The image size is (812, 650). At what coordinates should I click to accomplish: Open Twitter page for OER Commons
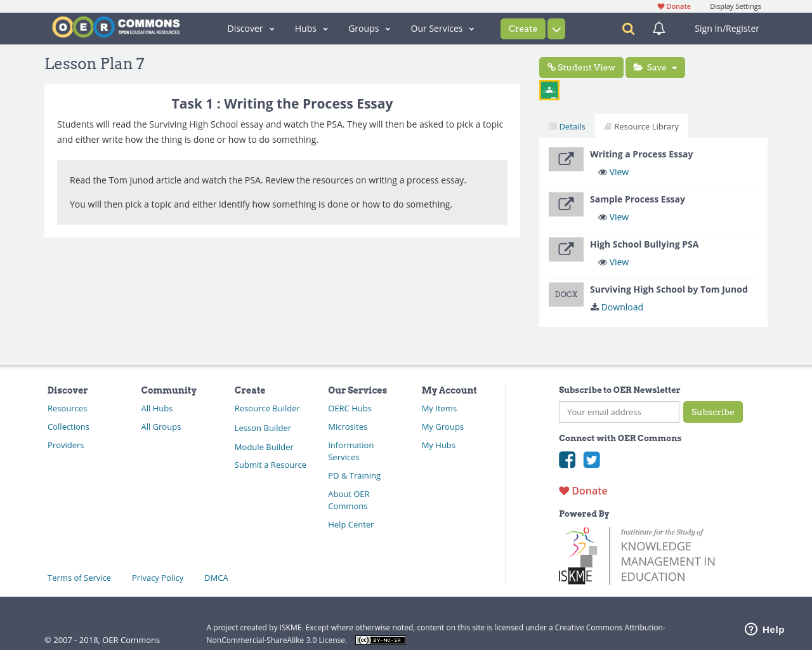[591, 458]
